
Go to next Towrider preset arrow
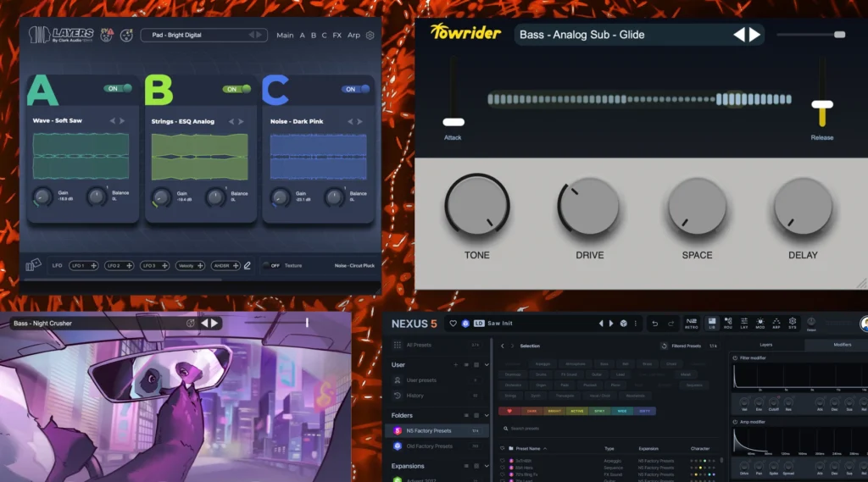[755, 35]
